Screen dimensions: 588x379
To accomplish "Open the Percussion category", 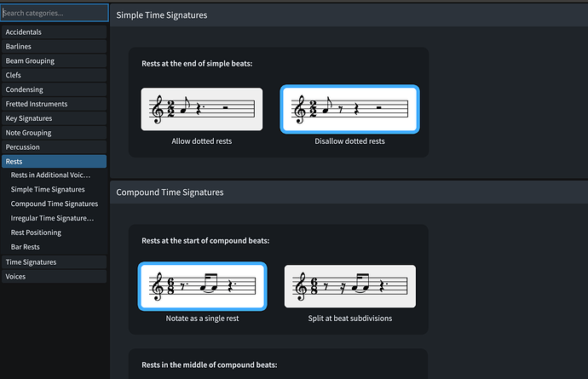I will [54, 147].
